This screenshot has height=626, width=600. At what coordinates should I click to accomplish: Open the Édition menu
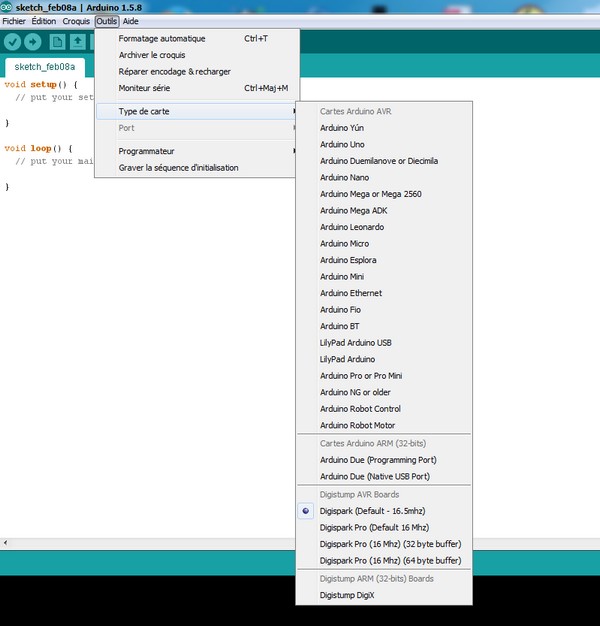[x=44, y=21]
